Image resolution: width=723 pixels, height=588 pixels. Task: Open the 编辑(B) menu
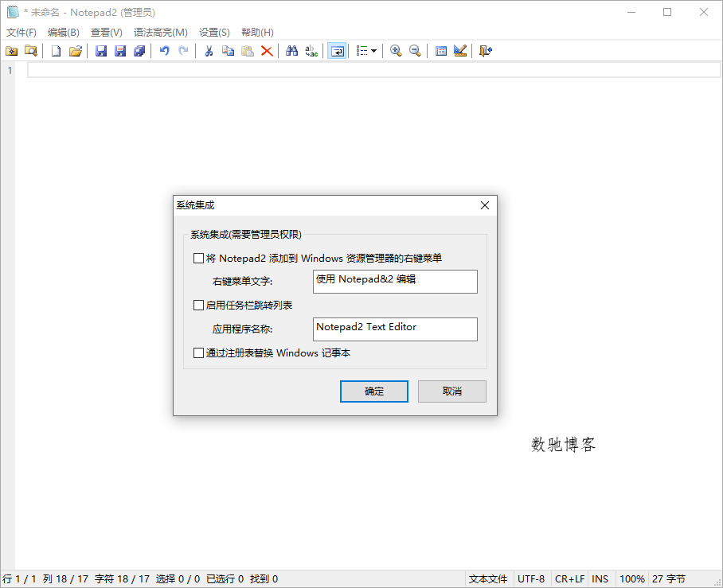(64, 33)
